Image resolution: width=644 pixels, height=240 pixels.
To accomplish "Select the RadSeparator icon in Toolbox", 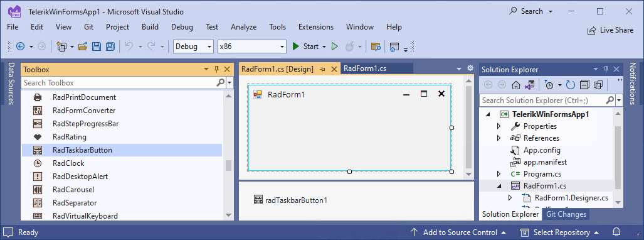I will pos(38,203).
